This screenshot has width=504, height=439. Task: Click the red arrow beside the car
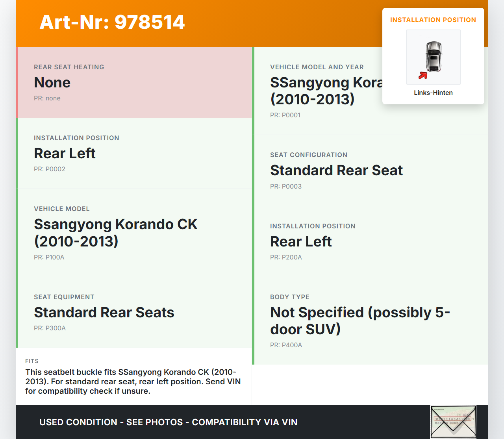[x=423, y=75]
